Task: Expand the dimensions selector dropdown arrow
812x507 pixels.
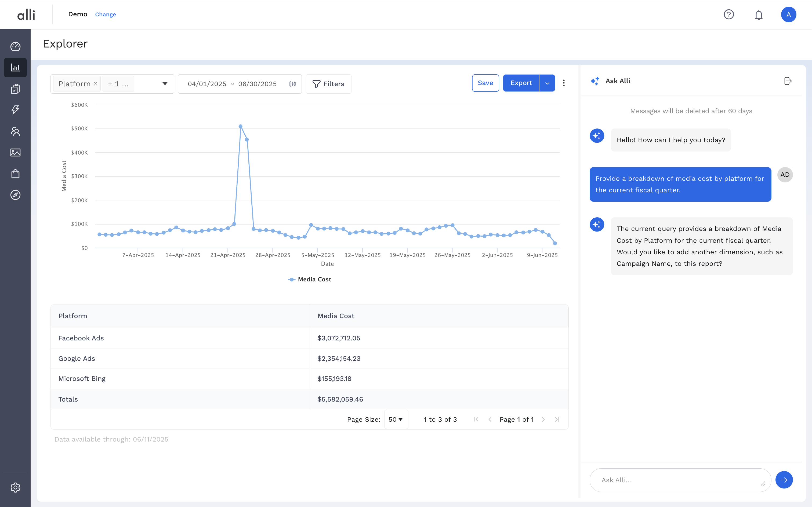Action: [x=165, y=84]
